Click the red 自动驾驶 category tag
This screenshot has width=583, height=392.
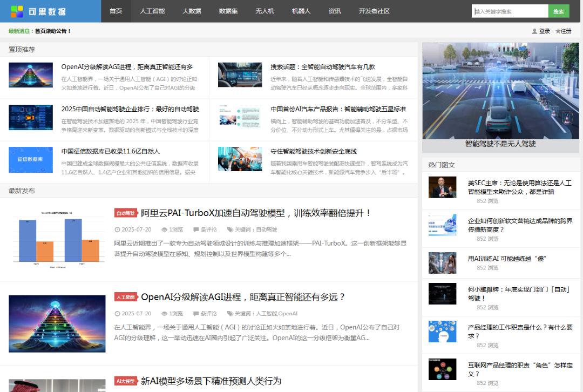point(126,213)
